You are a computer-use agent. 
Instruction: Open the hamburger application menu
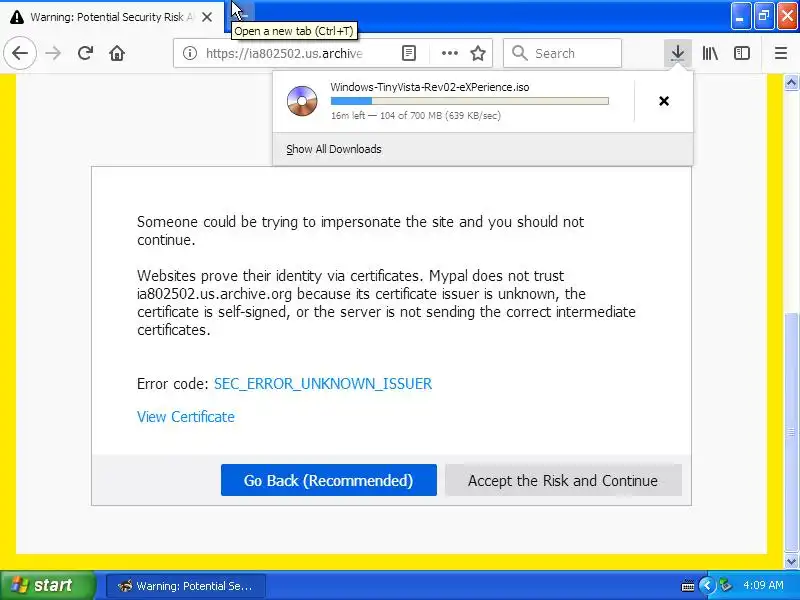781,53
